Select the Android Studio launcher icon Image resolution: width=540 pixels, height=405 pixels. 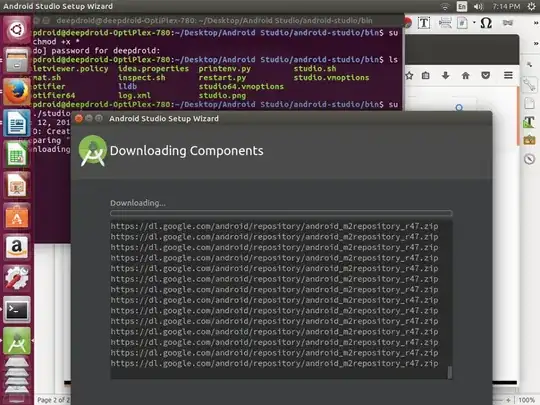click(x=17, y=341)
